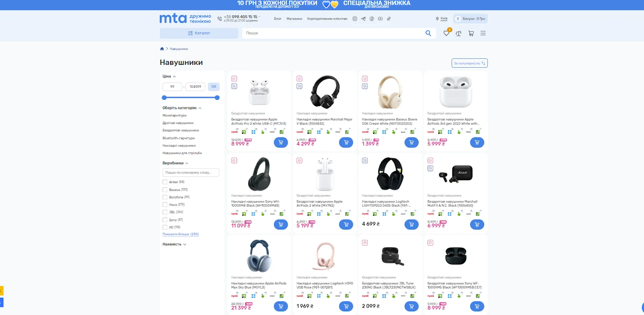This screenshot has width=644, height=315.
Task: Click the Бонуси: 0 Грн button
Action: [x=471, y=19]
